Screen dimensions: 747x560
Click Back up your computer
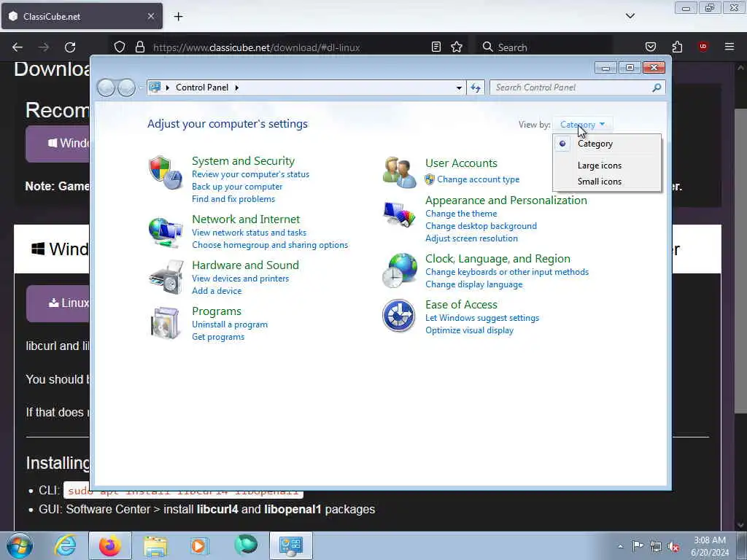237,187
